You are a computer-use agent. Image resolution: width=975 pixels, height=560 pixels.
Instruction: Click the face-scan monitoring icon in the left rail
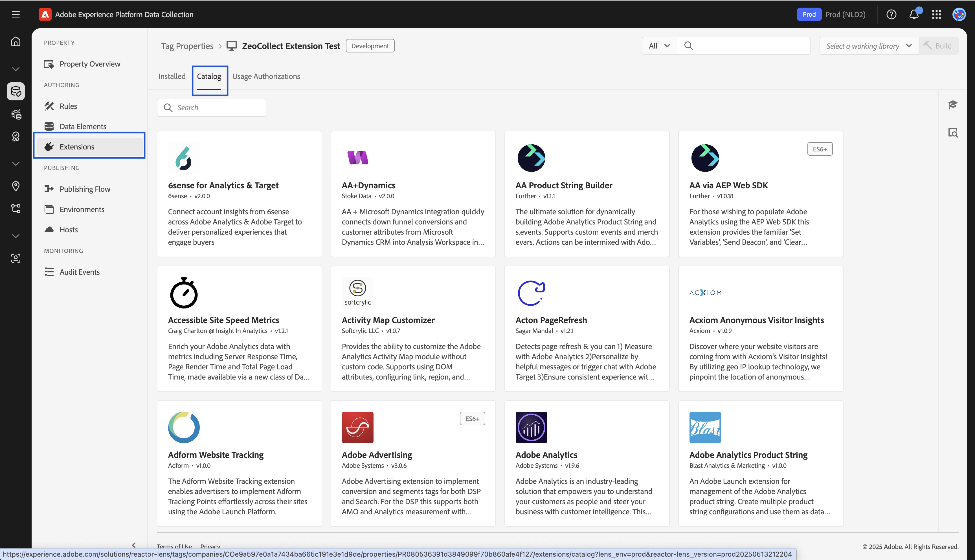[16, 258]
